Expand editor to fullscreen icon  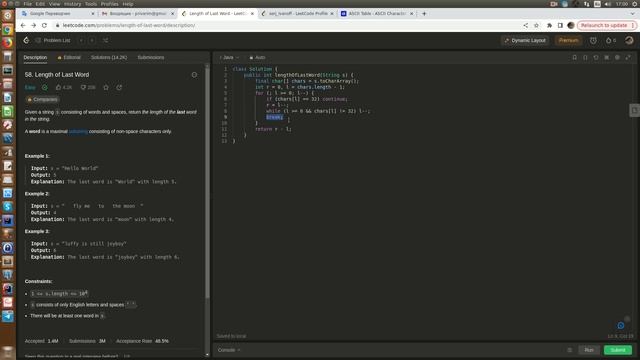tap(628, 58)
